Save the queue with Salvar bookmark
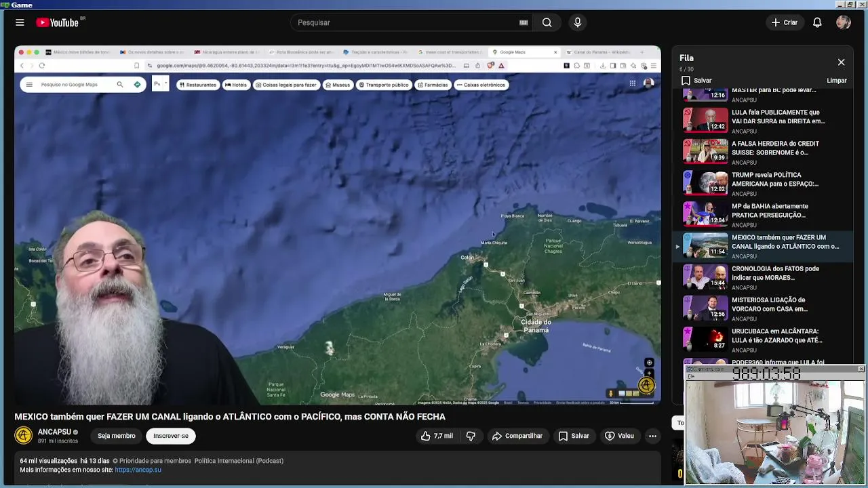 pos(696,80)
